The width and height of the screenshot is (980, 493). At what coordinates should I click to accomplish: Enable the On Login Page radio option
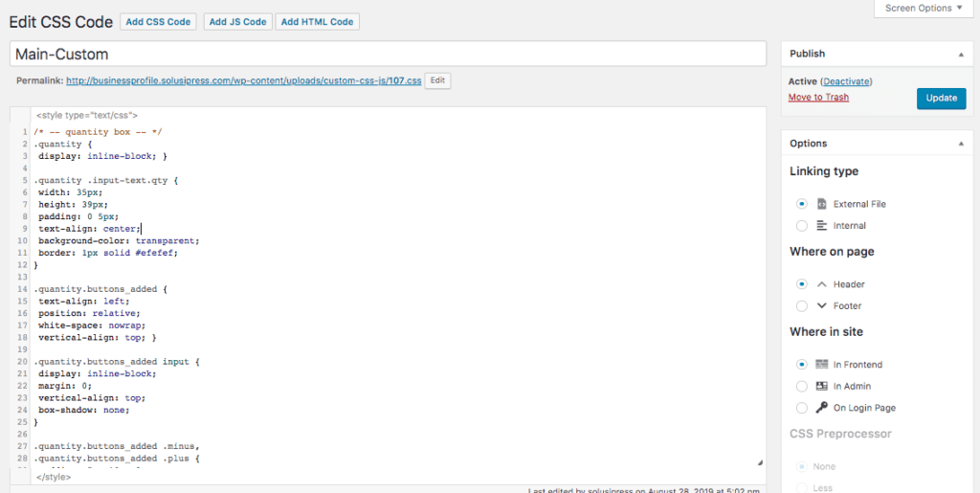(802, 408)
